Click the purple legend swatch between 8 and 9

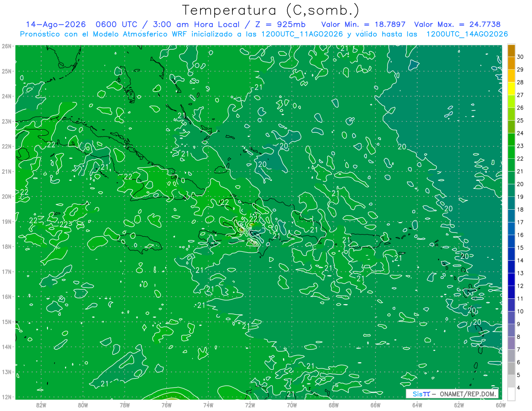pyautogui.click(x=511, y=331)
